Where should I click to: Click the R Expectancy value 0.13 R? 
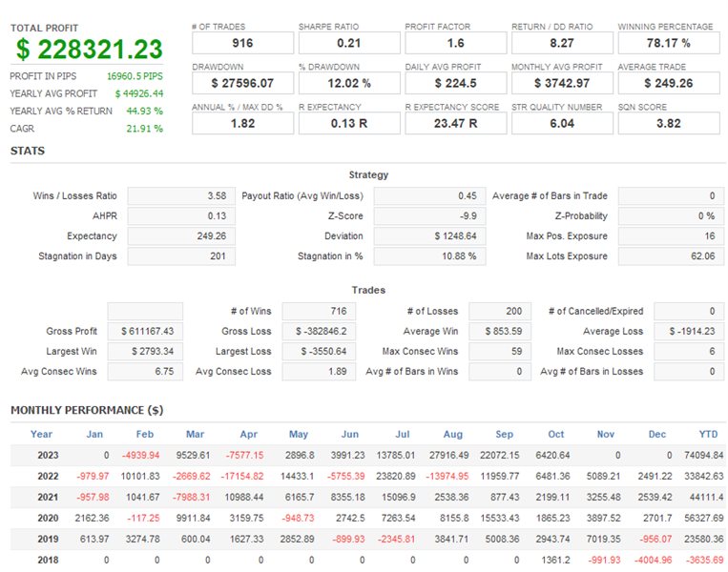pyautogui.click(x=349, y=123)
